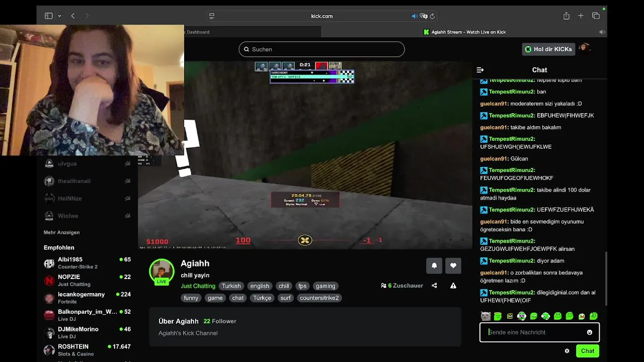Select the Türkçe tag
This screenshot has width=644, height=362.
pyautogui.click(x=262, y=298)
